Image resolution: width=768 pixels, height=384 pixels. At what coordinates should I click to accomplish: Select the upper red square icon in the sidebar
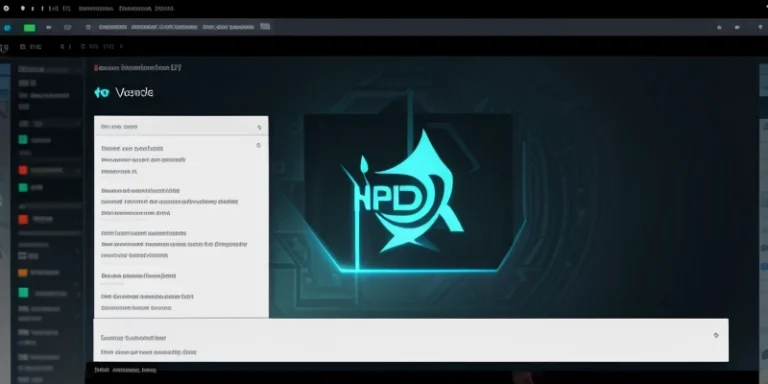[23, 170]
